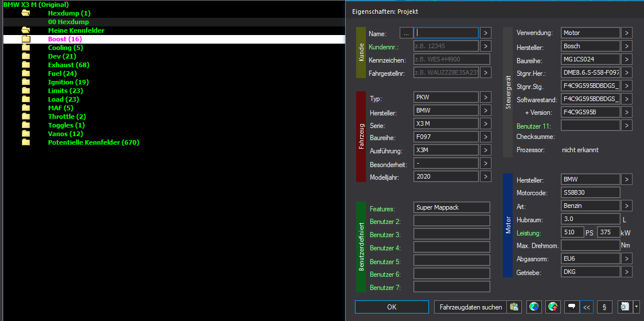Open the Modelljahr arrow next to 2020
The width and height of the screenshot is (644, 321).
click(486, 176)
